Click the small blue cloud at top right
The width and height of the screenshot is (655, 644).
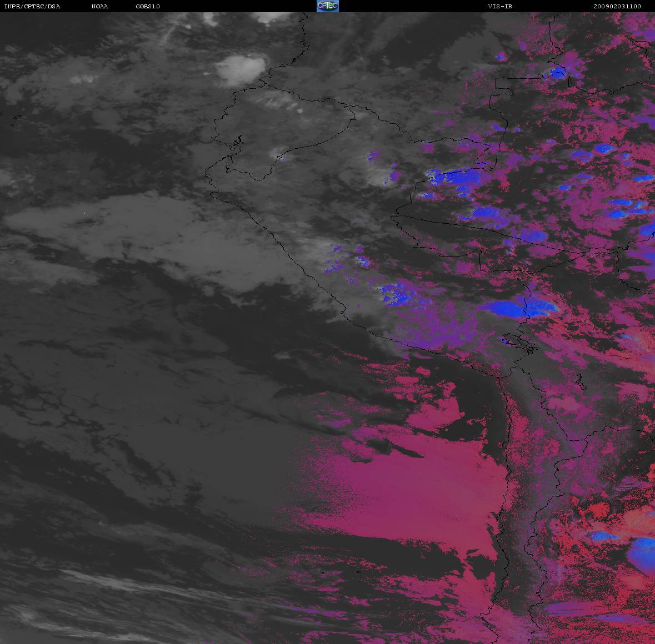(x=557, y=73)
